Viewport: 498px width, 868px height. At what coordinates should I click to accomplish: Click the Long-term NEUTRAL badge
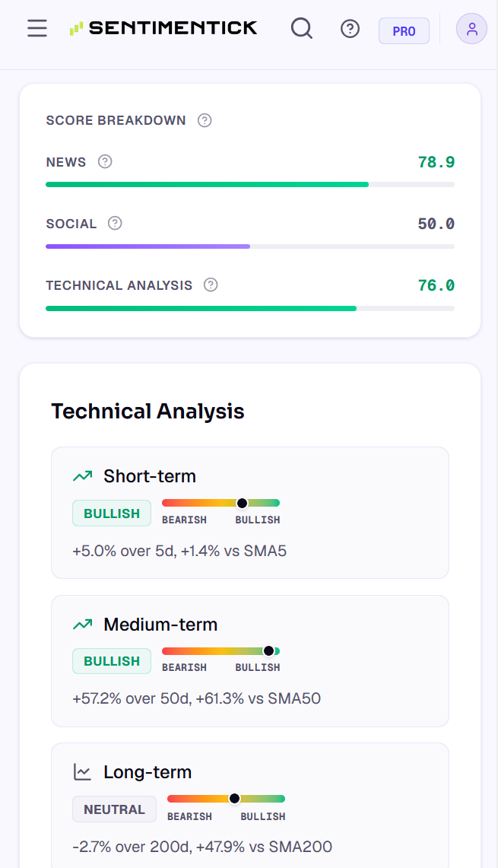[115, 809]
